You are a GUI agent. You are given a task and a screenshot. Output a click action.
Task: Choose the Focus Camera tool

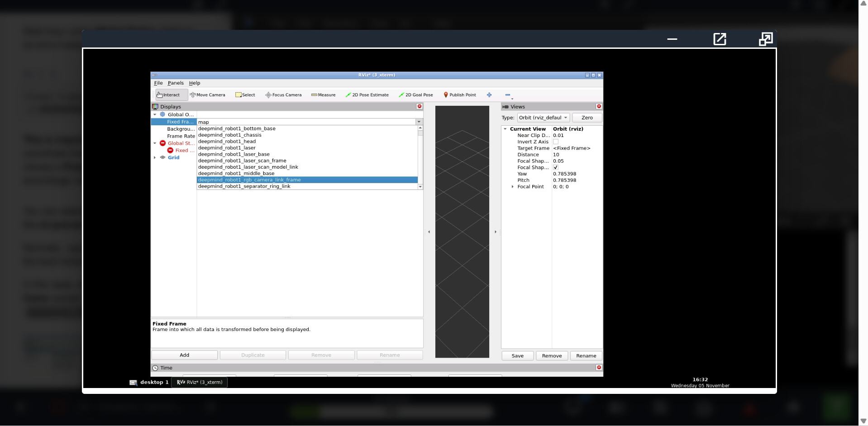[283, 95]
